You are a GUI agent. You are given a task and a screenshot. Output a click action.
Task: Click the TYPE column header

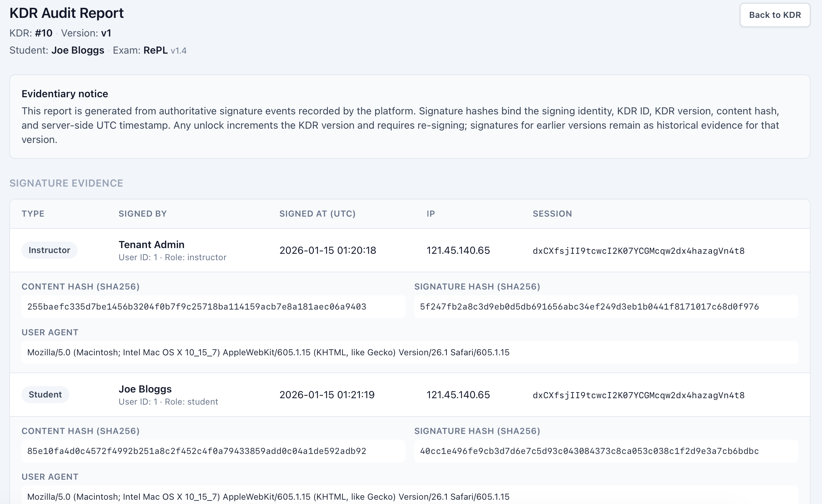[33, 214]
